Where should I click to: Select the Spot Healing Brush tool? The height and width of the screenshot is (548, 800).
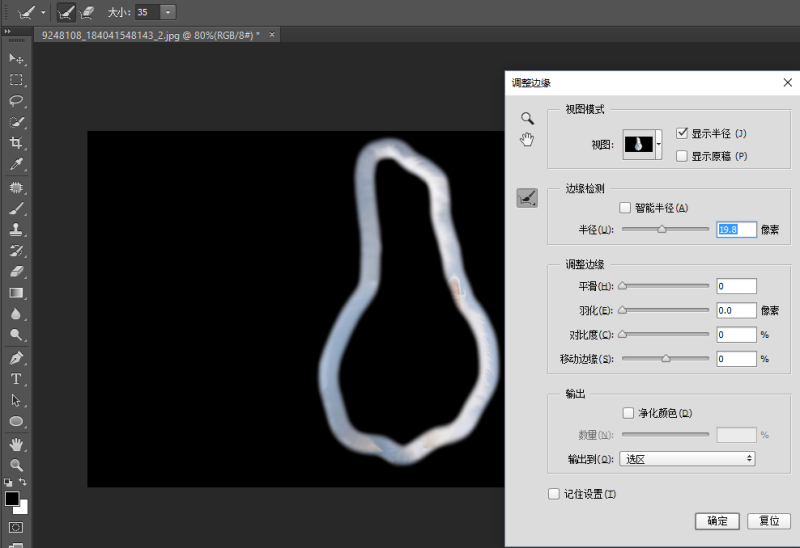[x=16, y=187]
